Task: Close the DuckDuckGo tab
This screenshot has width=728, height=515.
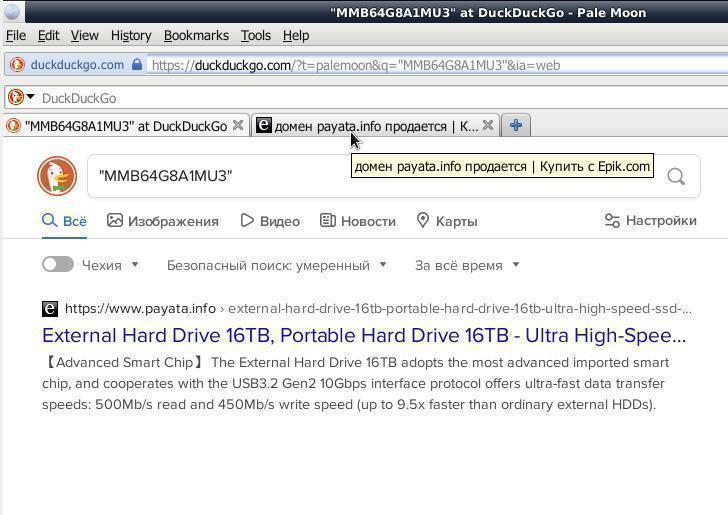Action: coord(238,125)
